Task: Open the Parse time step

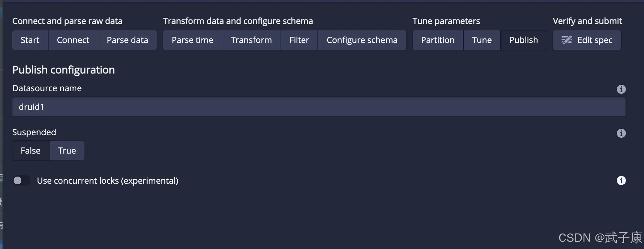Action: click(x=192, y=40)
